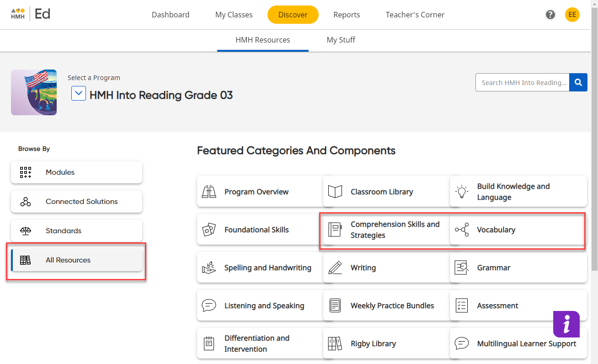The width and height of the screenshot is (598, 364).
Task: Click the Classroom Library open book icon
Action: pos(335,191)
